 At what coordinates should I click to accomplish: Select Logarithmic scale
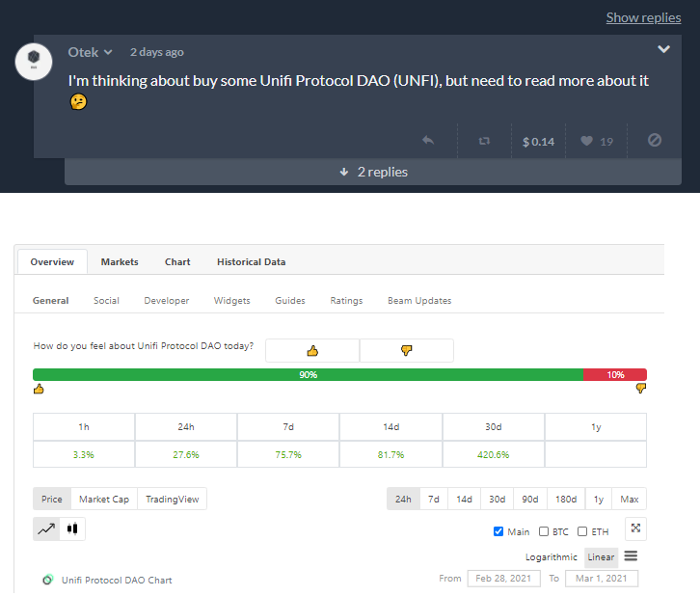pos(551,557)
